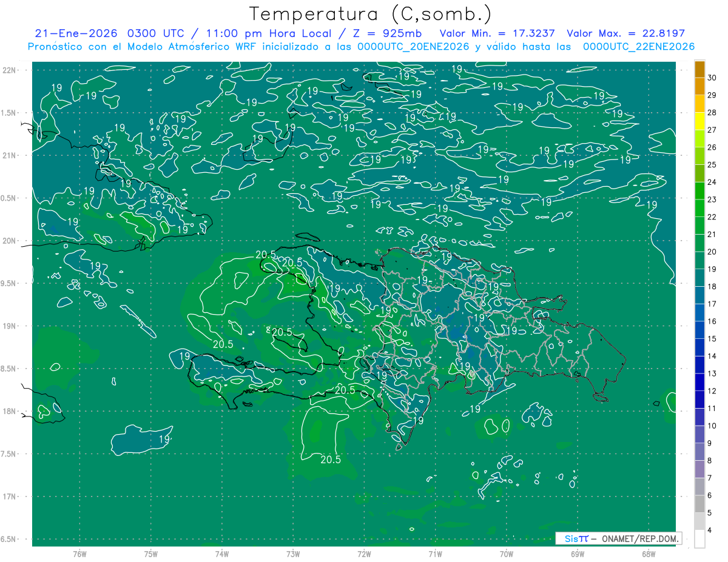Click 'Valor Min. = 17.3237'
The width and height of the screenshot is (728, 562).
click(x=497, y=33)
